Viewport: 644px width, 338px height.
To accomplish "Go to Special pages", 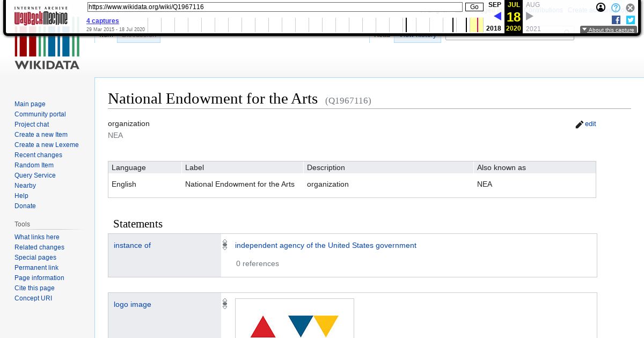I will pos(35,258).
